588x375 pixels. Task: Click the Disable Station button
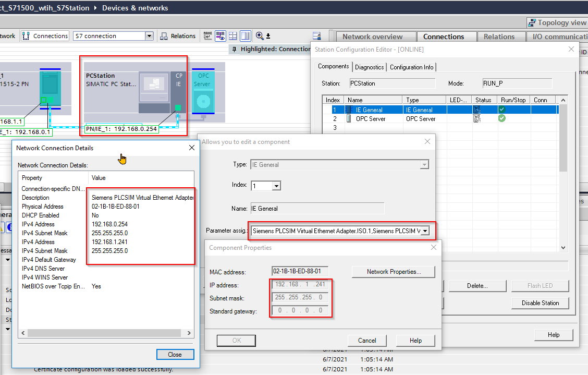click(x=540, y=303)
